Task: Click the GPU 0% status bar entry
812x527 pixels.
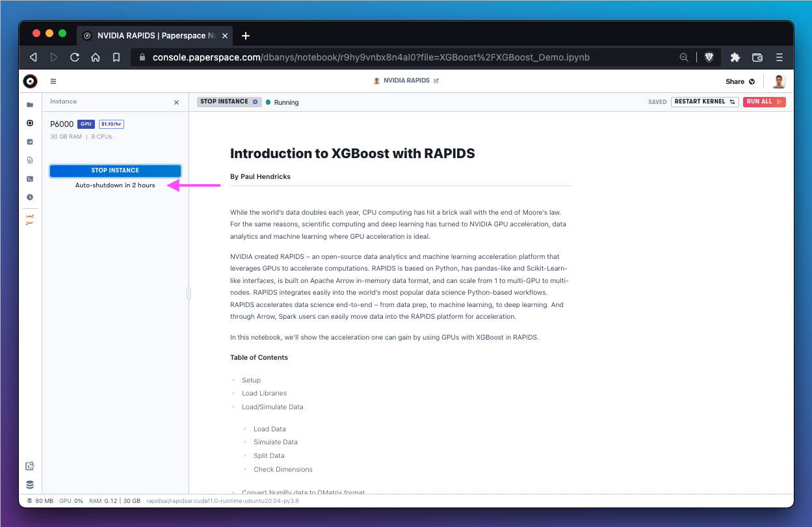Action: pos(71,501)
